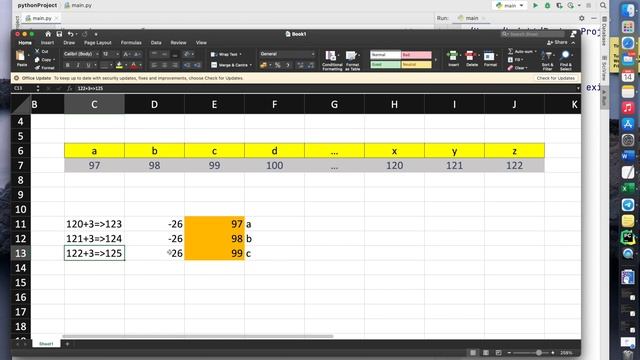Image resolution: width=640 pixels, height=360 pixels.
Task: Apply red font color
Action: 134,65
